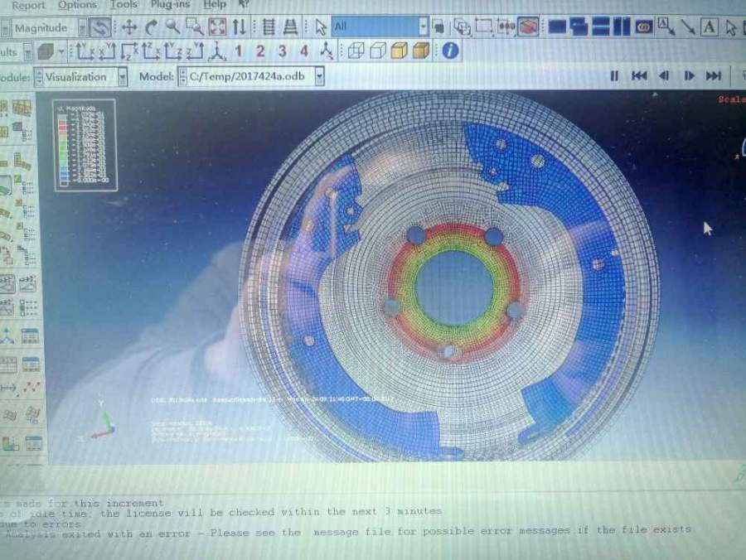Click the Cycle Views up-down arrows icon

click(239, 27)
